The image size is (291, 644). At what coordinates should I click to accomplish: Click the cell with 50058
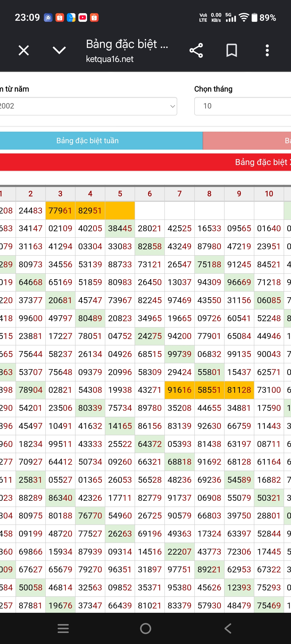[x=30, y=587]
